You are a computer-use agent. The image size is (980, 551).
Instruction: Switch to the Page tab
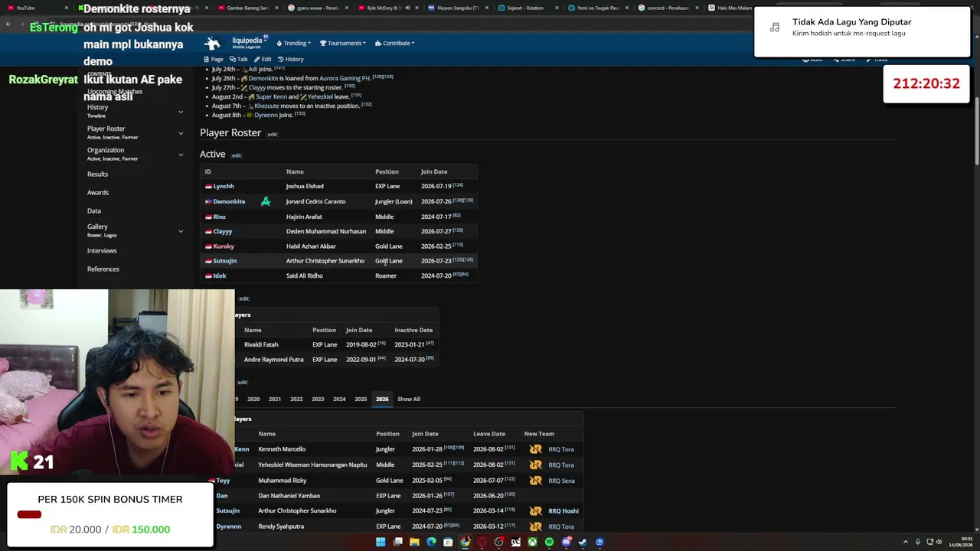(x=214, y=59)
